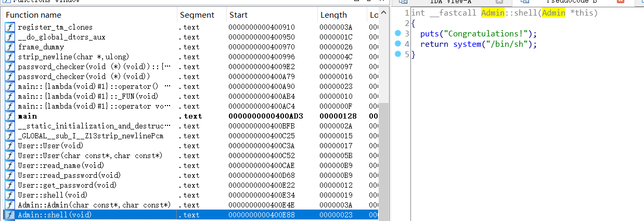Click the function icon next to frame_dummy
The height and width of the screenshot is (221, 644).
pos(9,47)
